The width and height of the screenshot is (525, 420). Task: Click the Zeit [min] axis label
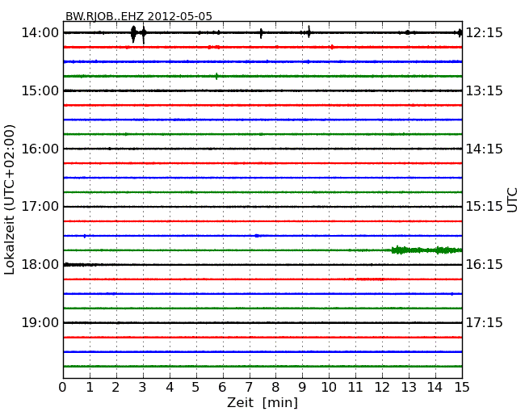pyautogui.click(x=262, y=402)
